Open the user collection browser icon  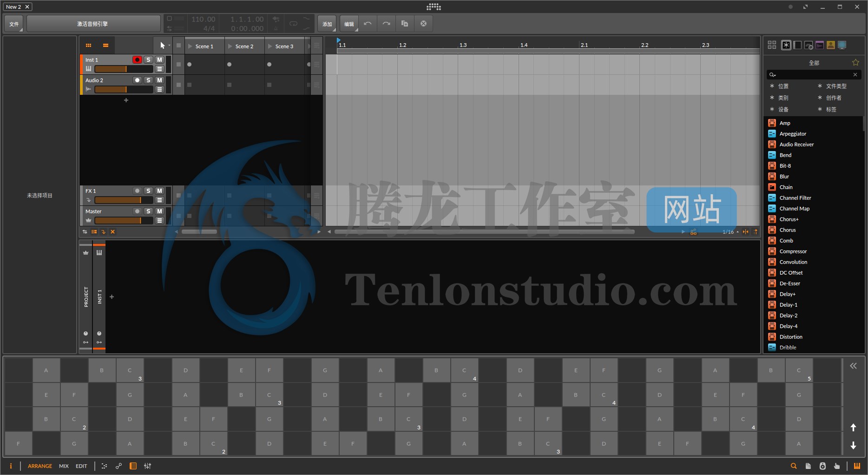point(831,45)
